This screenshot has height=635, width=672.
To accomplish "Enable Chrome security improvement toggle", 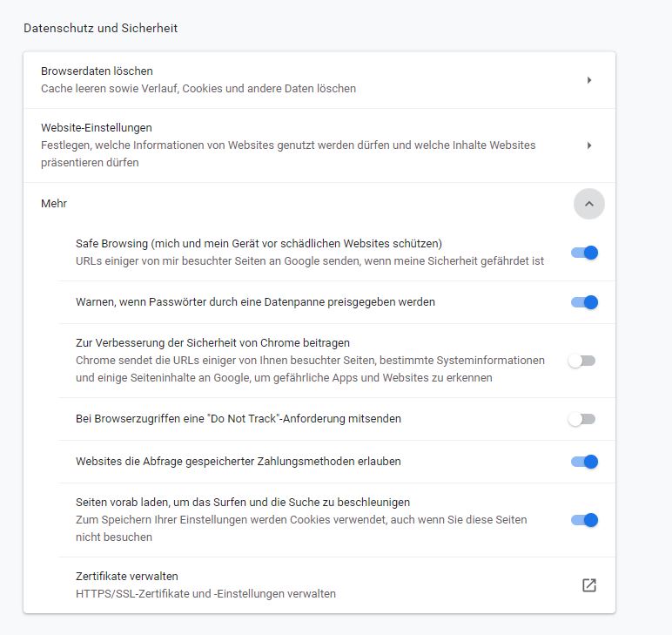I will coord(581,361).
